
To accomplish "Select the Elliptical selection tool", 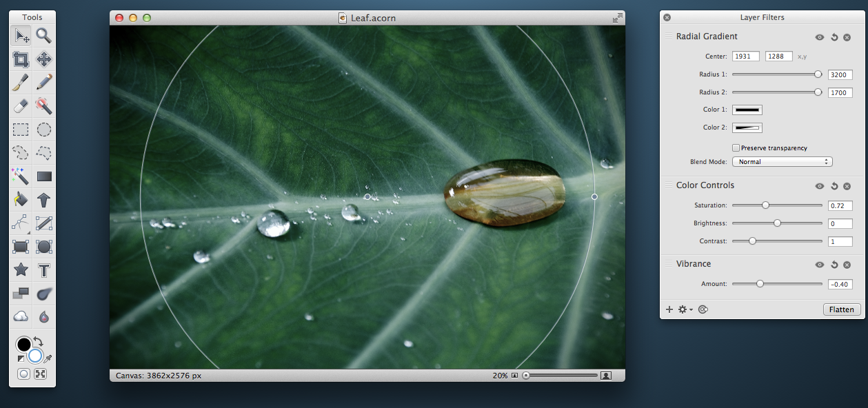I will coord(44,130).
